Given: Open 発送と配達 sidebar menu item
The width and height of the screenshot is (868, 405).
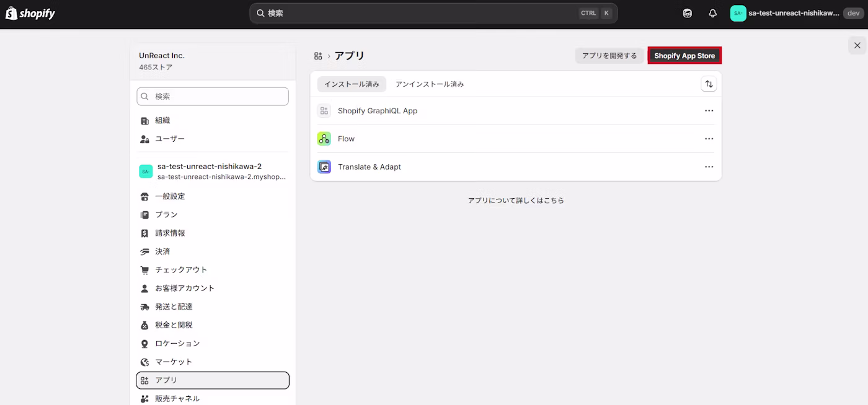Looking at the screenshot, I should (213, 307).
